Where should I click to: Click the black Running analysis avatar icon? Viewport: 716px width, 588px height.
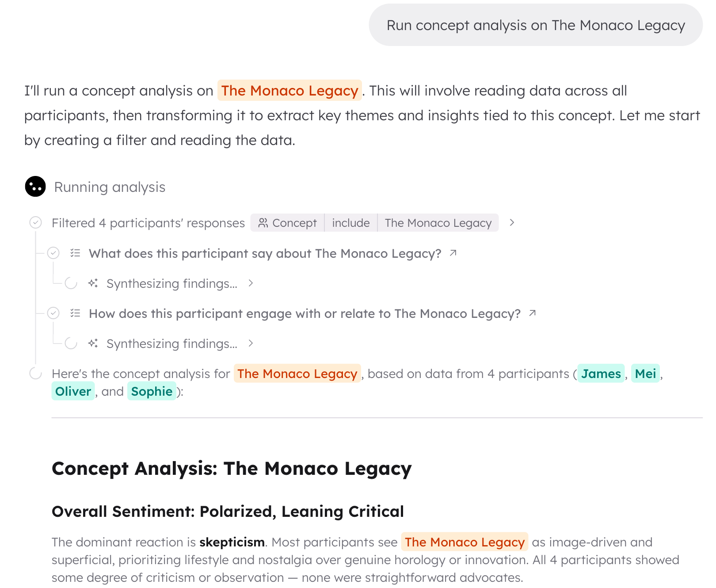pyautogui.click(x=35, y=187)
